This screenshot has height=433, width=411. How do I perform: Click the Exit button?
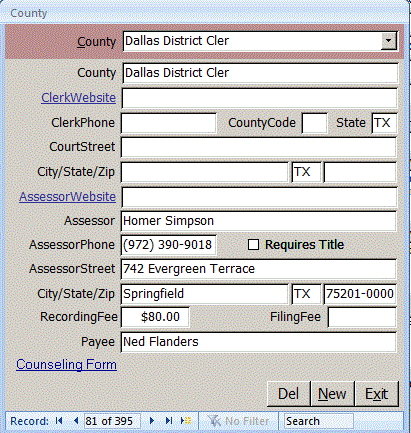pos(377,394)
